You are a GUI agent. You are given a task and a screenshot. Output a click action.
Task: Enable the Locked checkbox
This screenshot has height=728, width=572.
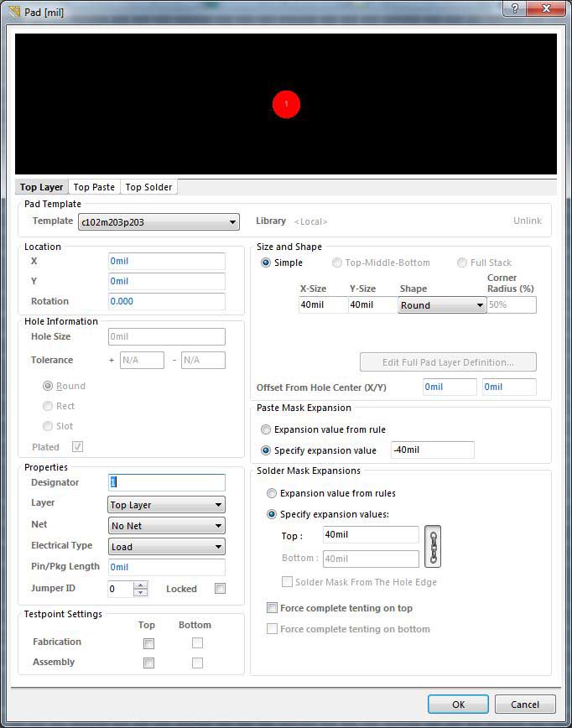pyautogui.click(x=220, y=589)
